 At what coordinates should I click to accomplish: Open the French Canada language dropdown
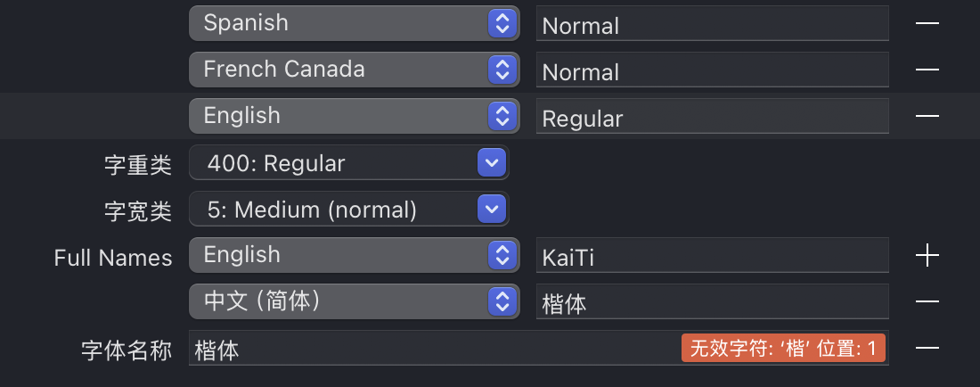[354, 70]
